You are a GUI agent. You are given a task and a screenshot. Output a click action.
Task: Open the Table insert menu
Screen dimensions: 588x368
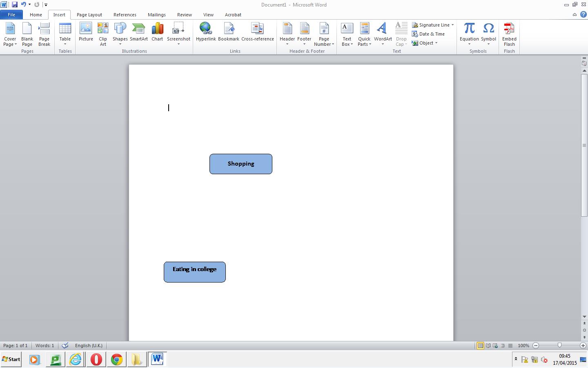65,34
